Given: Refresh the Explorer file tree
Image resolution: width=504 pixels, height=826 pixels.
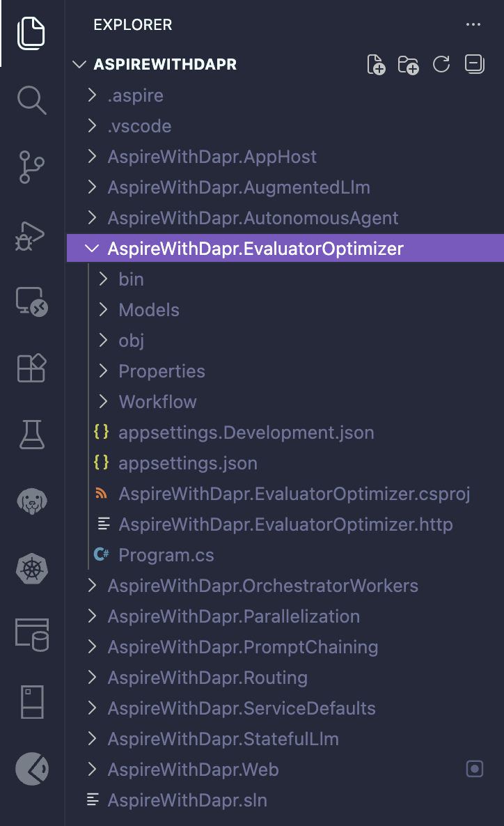Looking at the screenshot, I should click(x=441, y=65).
